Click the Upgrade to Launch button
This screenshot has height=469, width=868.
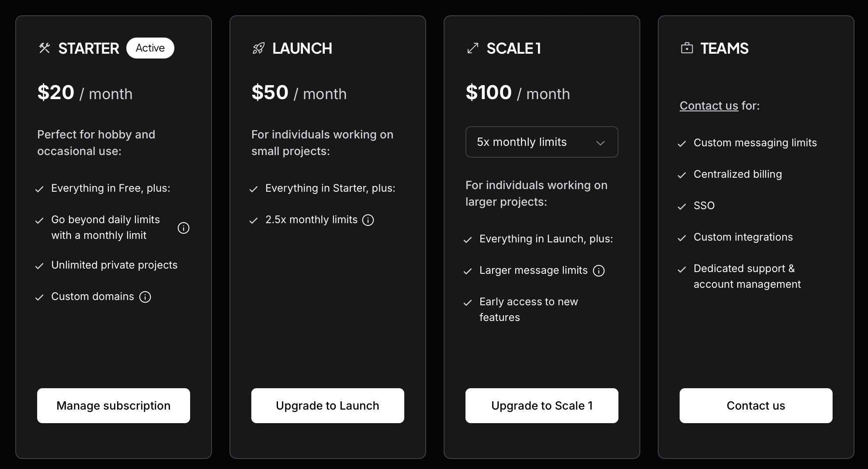click(328, 406)
